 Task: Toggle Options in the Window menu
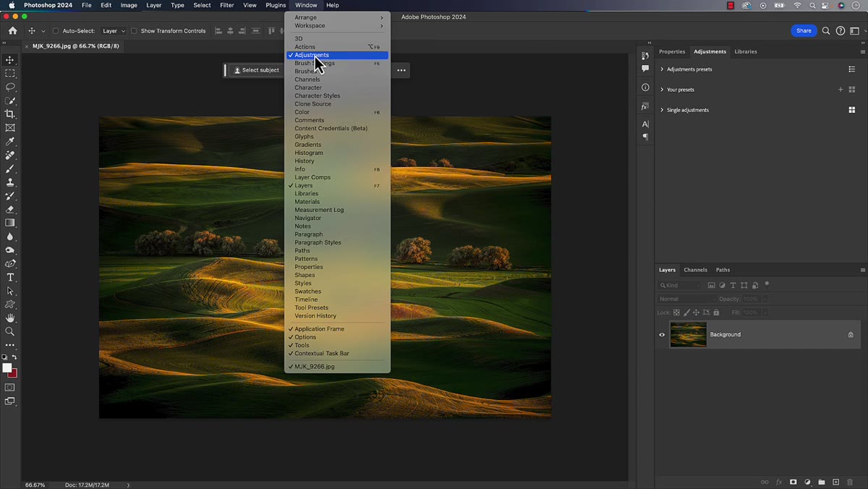coord(337,337)
